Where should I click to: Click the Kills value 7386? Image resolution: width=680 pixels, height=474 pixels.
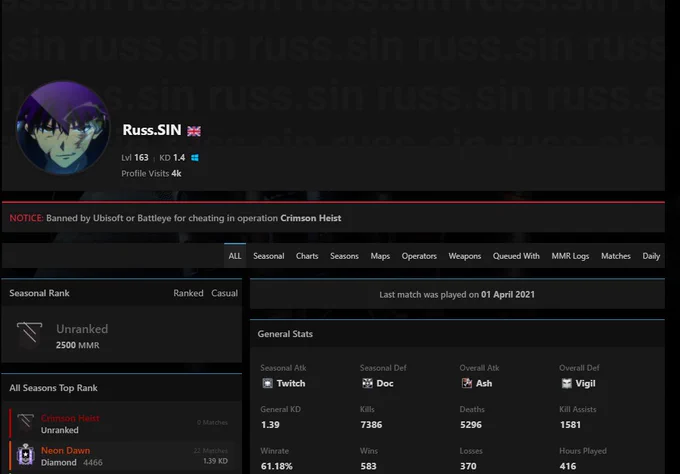371,425
